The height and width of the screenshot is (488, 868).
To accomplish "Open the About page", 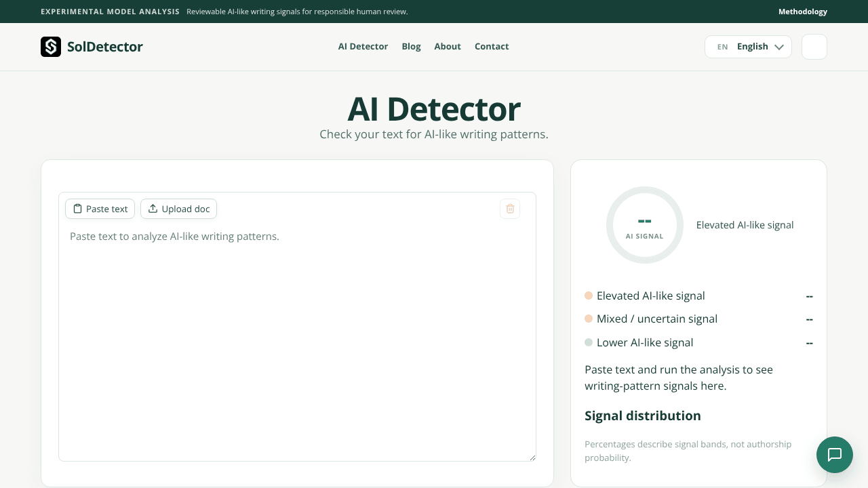I will (x=448, y=47).
